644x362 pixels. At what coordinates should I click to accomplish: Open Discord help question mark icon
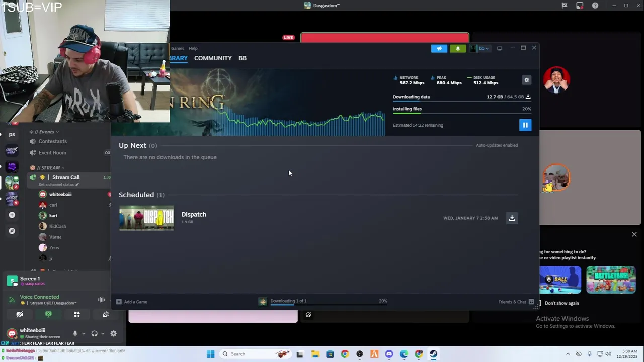click(x=595, y=6)
